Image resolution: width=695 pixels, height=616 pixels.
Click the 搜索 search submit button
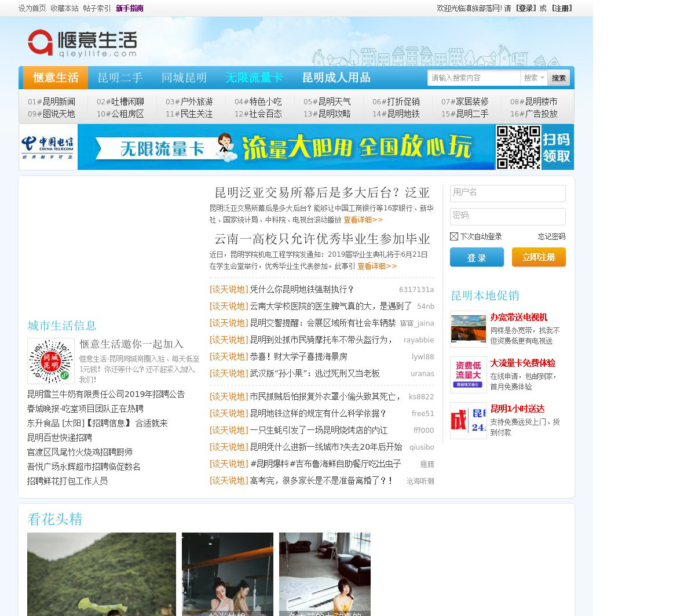point(559,78)
